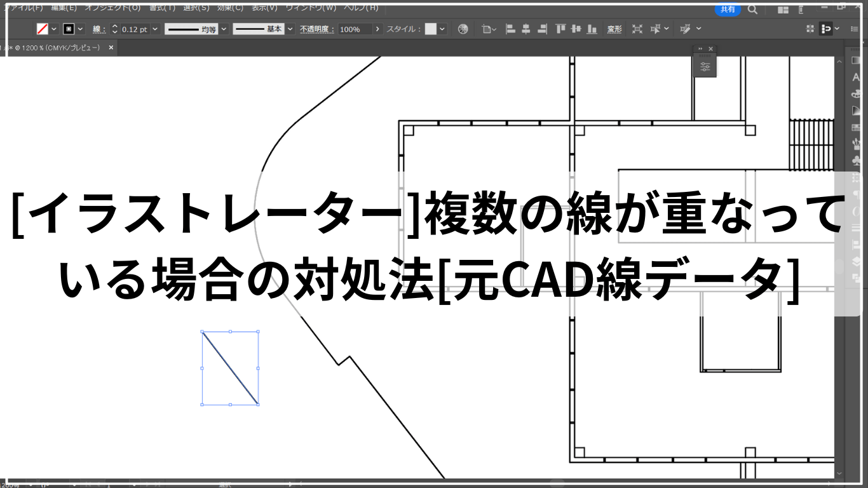
Task: Click vertical align bottom icon
Action: tap(592, 29)
